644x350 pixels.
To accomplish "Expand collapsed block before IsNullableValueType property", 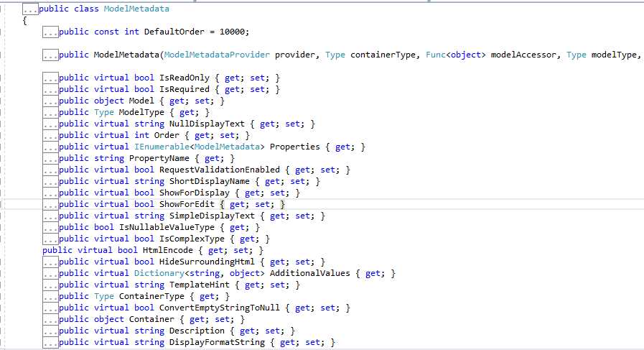I will tap(50, 228).
